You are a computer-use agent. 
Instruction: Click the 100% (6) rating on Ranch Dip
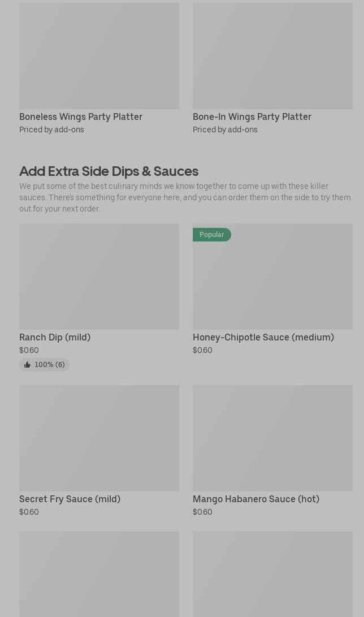49,365
